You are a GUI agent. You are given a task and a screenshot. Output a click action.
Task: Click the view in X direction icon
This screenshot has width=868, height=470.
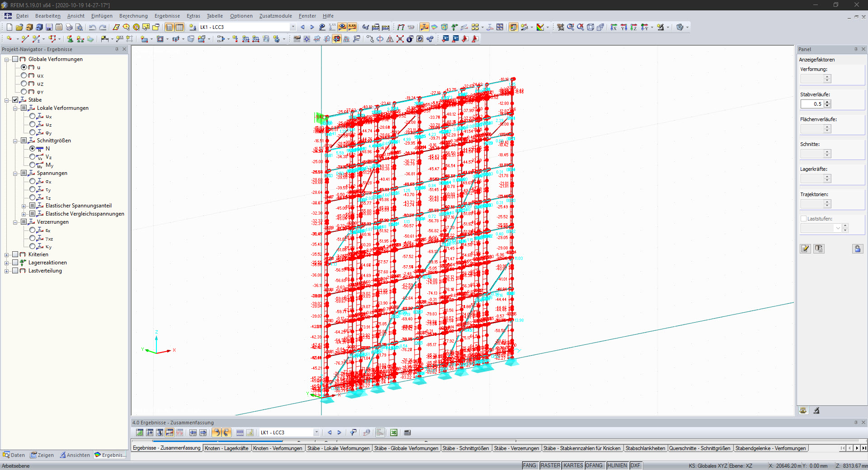coord(613,27)
